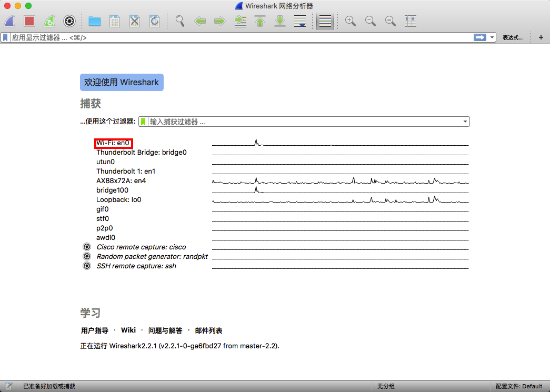Reset text to normal size
This screenshot has width=550, height=392.
391,21
